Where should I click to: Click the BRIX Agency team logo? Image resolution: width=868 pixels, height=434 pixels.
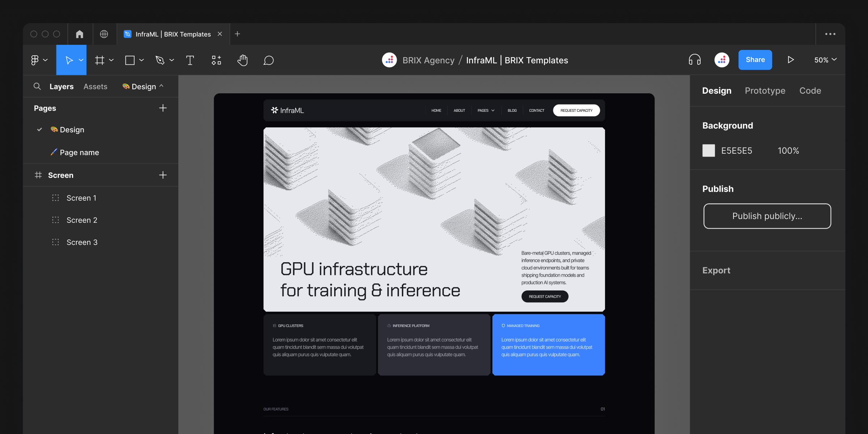click(390, 60)
